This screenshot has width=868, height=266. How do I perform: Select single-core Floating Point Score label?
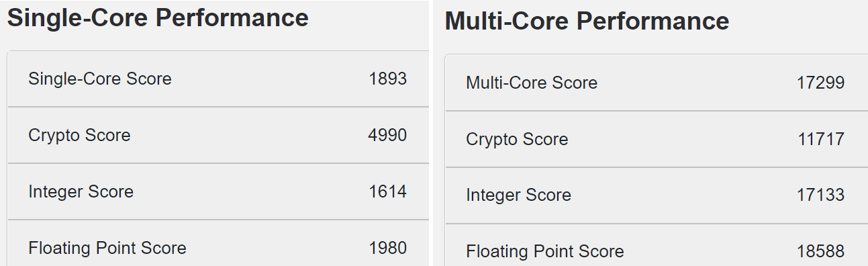[107, 248]
